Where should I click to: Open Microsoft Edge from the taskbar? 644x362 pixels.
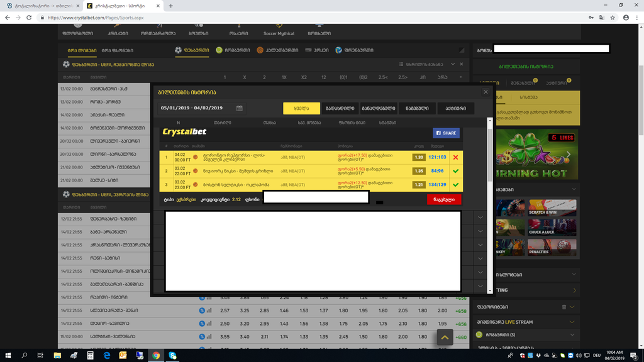(x=107, y=356)
